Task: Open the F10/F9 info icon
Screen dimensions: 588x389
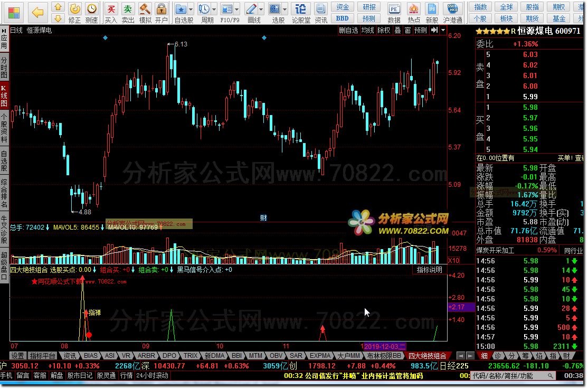Action: [227, 8]
